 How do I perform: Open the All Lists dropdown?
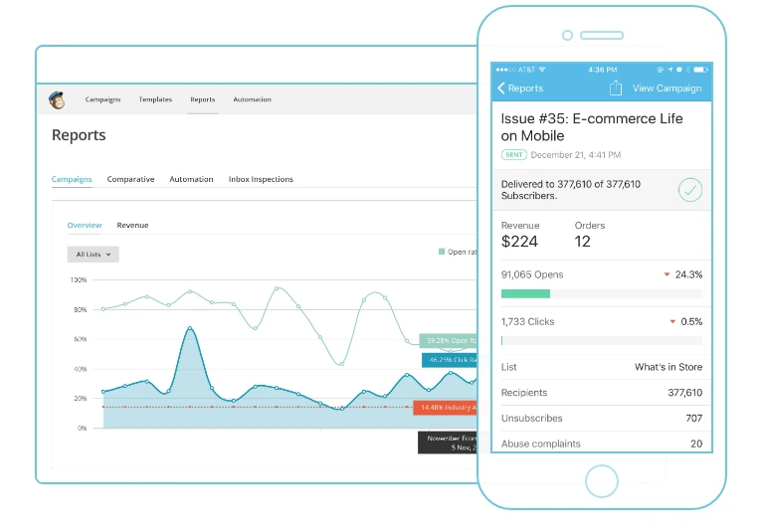[x=93, y=255]
